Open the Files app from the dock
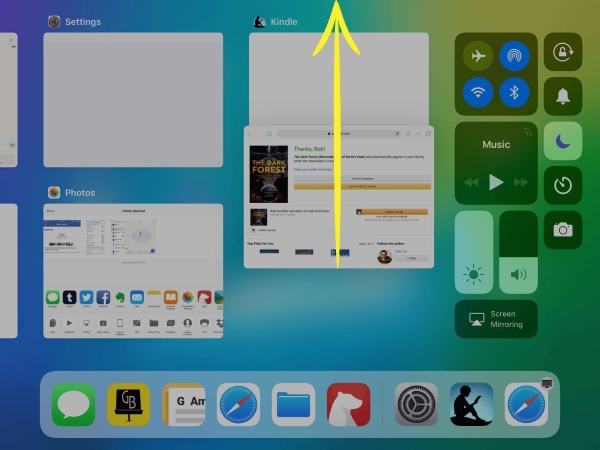Viewport: 600px width, 450px height. 293,404
